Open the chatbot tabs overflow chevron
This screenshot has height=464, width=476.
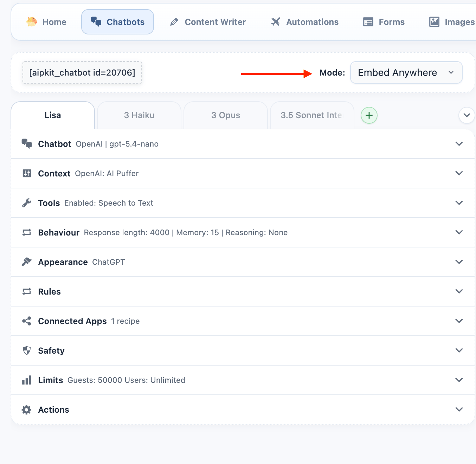pos(467,115)
